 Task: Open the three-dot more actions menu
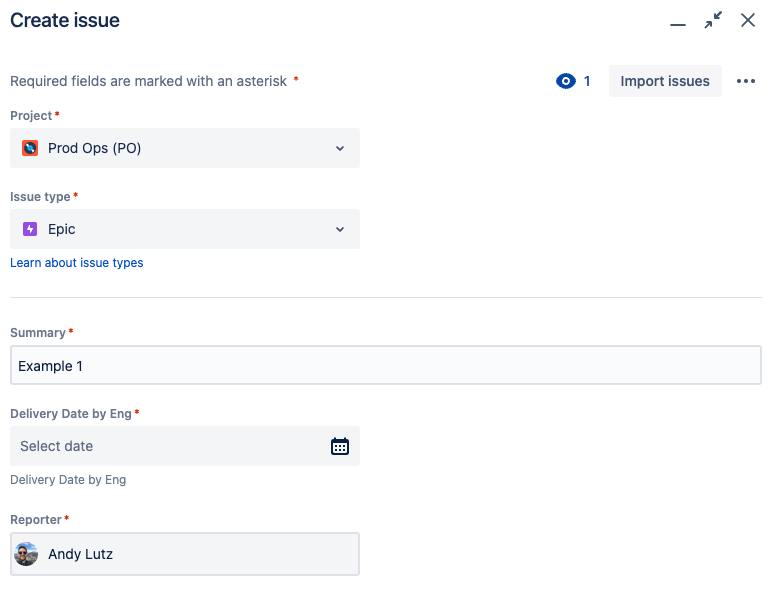746,81
